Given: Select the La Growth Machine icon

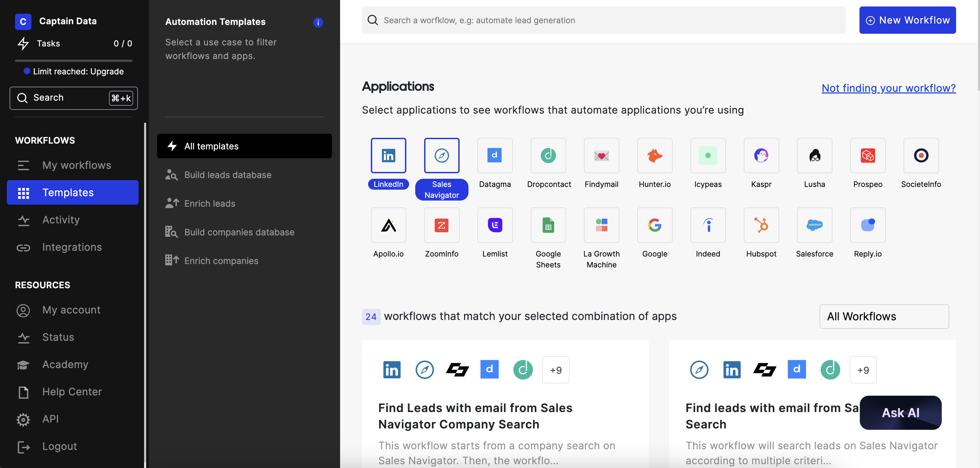Looking at the screenshot, I should click(x=601, y=225).
